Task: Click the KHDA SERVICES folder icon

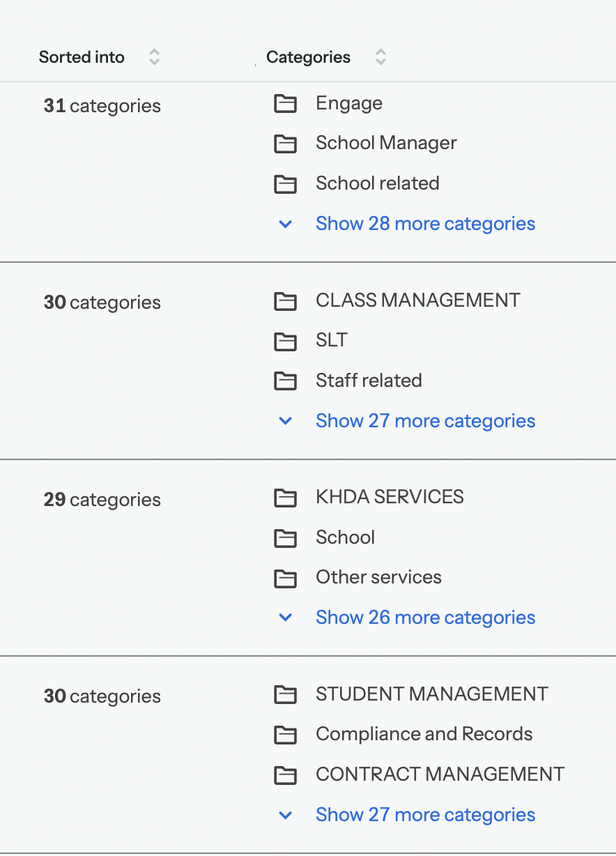Action: point(285,498)
